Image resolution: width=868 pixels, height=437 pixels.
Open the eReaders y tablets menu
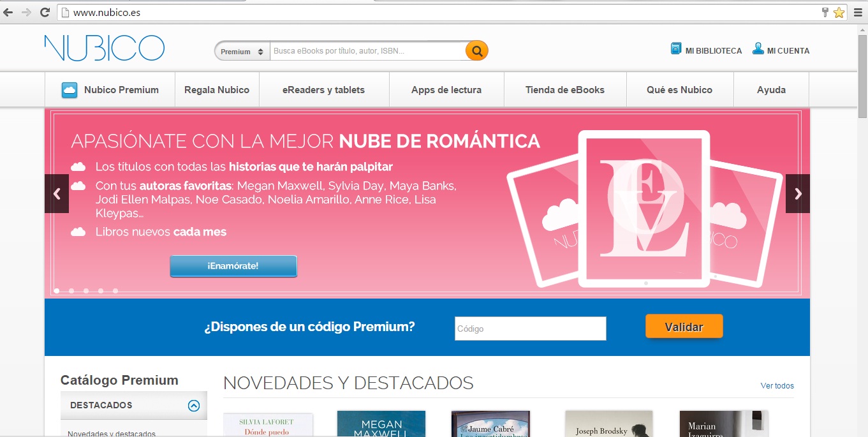(323, 90)
